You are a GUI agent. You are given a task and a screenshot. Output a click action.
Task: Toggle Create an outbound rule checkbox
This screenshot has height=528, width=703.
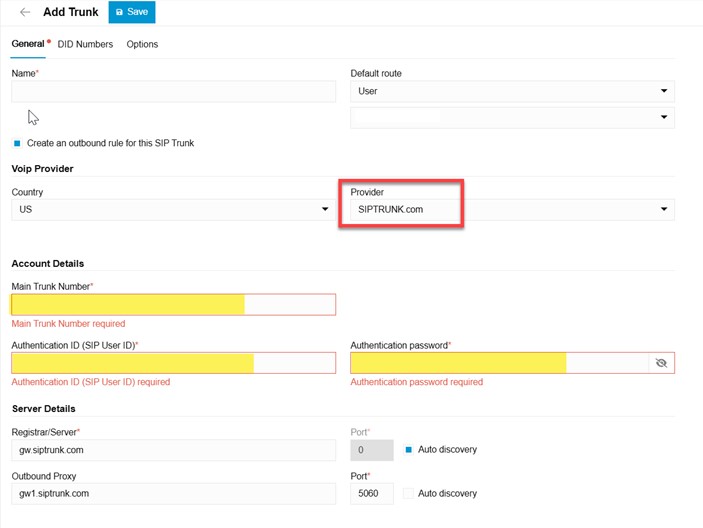(x=17, y=143)
